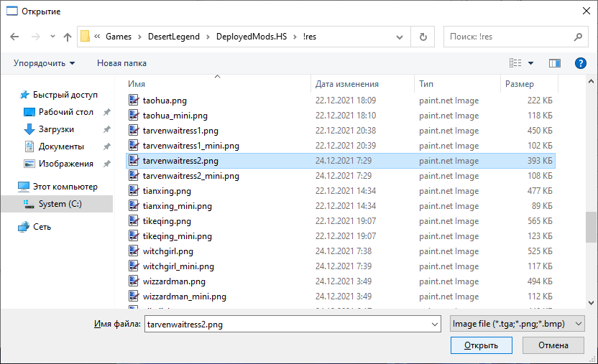The height and width of the screenshot is (364, 598).
Task: Open help with the question mark
Action: (x=580, y=63)
